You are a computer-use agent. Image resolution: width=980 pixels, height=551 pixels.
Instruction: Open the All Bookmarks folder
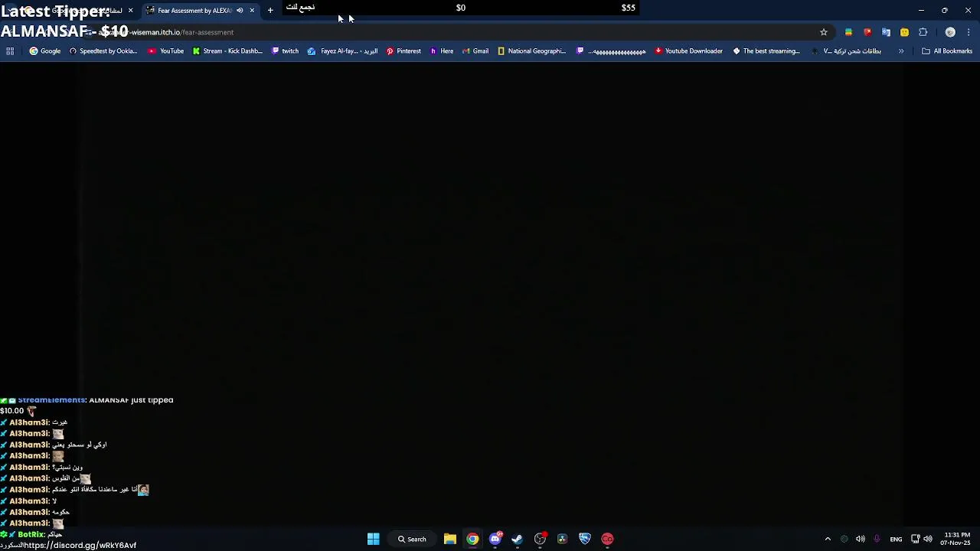click(x=947, y=51)
